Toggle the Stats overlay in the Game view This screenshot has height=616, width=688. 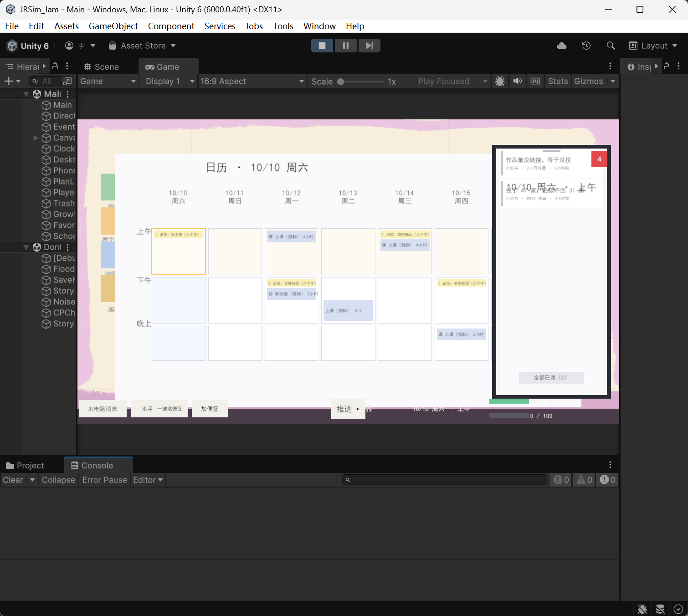[x=558, y=81]
